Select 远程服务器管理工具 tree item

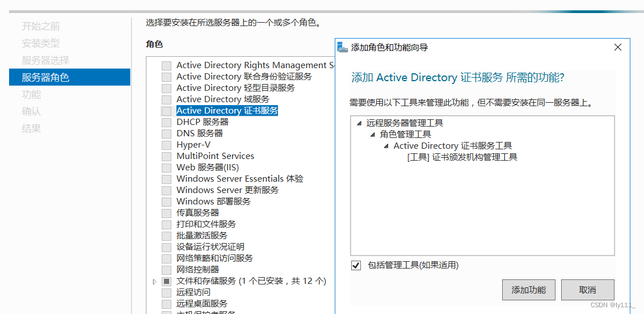coord(405,123)
